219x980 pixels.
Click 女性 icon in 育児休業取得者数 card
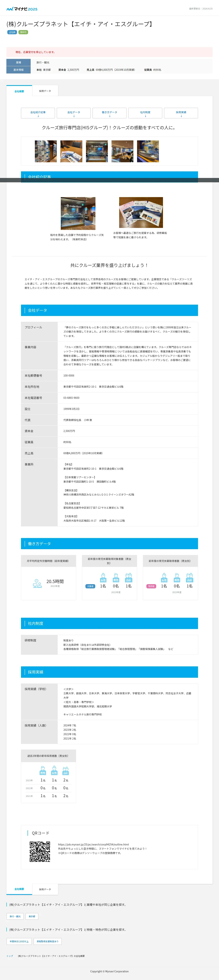tap(164, 577)
